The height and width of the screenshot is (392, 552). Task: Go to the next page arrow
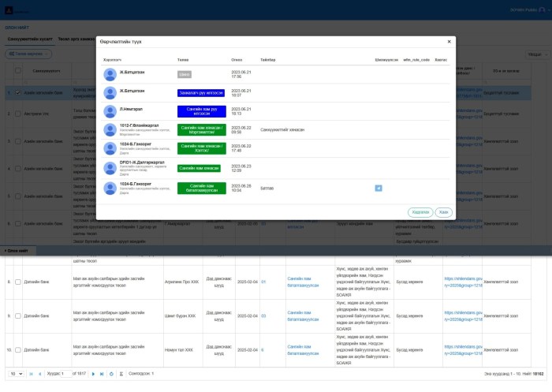(93, 374)
